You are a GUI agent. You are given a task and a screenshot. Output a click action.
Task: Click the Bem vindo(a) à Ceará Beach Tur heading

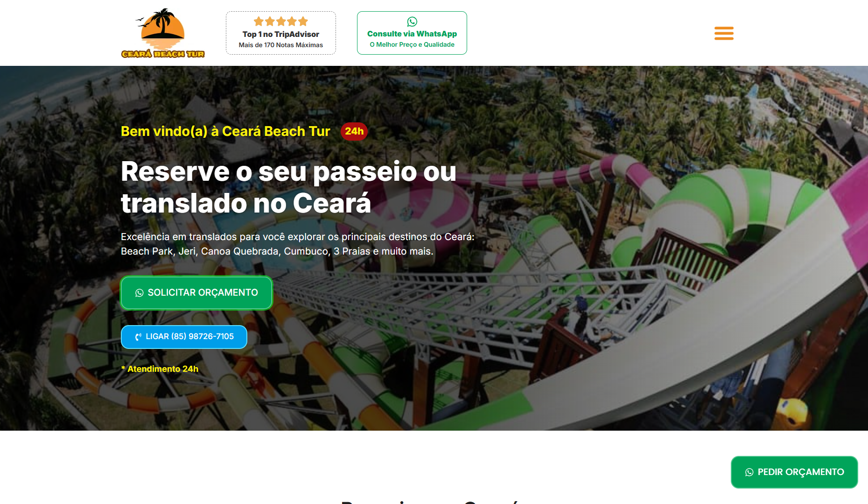tap(225, 131)
